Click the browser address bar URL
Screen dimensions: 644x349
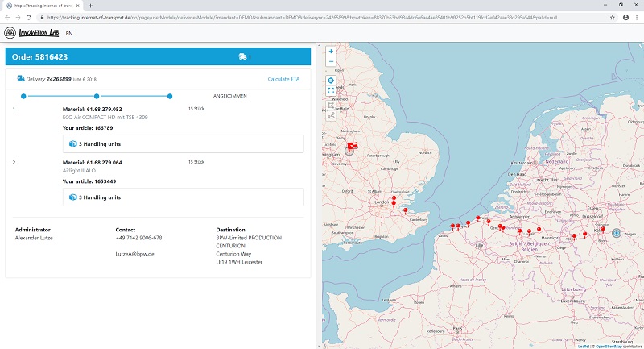pos(242,16)
